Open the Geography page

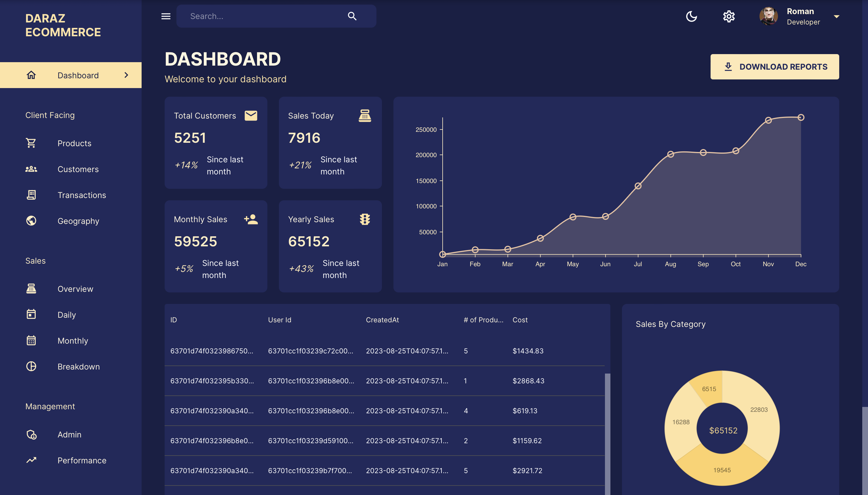(71, 221)
